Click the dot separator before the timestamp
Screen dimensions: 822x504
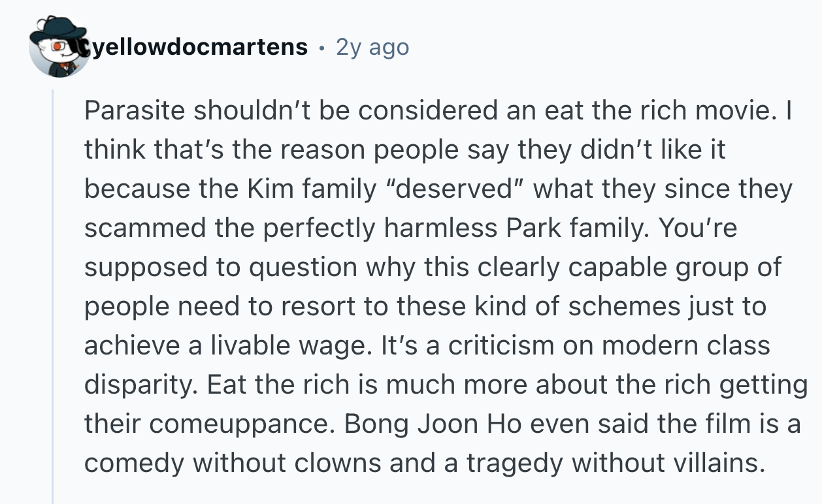[321, 47]
